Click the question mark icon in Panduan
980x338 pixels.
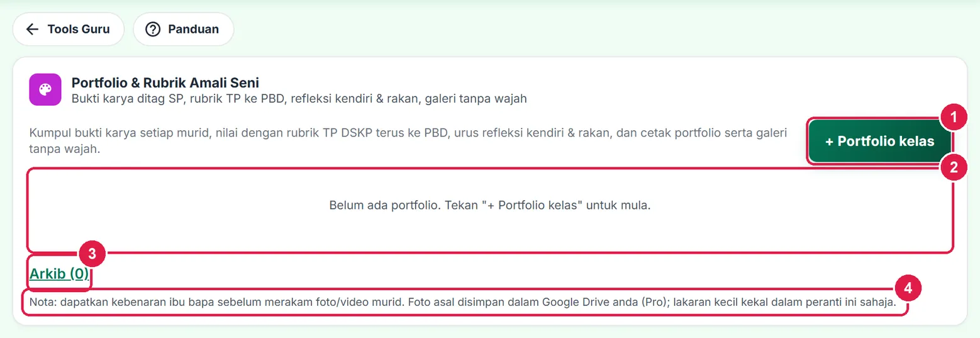[153, 29]
